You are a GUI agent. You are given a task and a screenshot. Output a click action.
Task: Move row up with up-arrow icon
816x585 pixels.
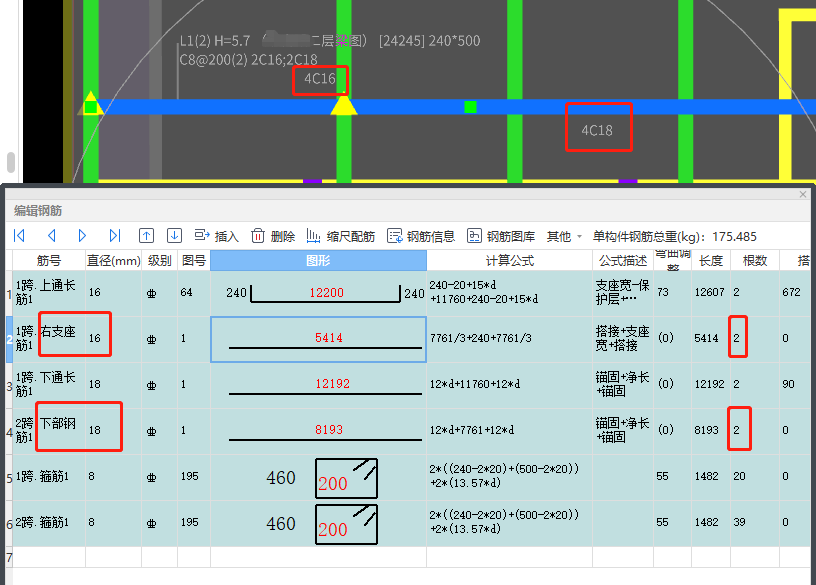146,236
